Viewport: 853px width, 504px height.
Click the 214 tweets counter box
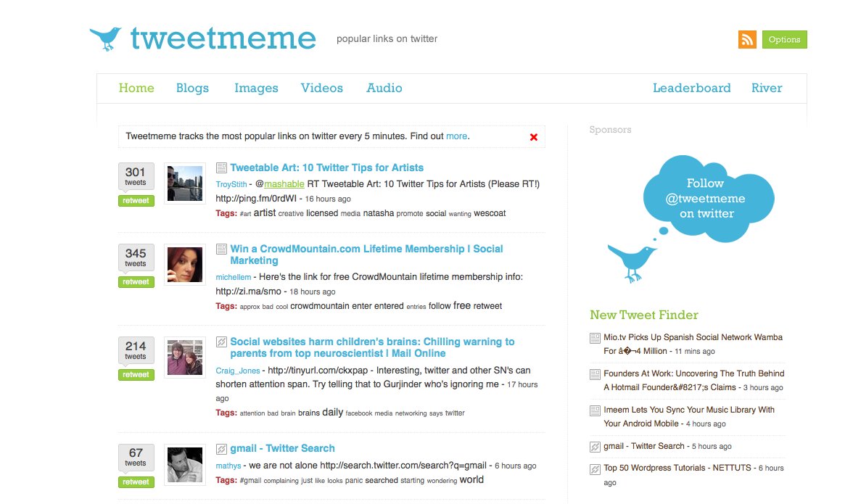pos(136,350)
